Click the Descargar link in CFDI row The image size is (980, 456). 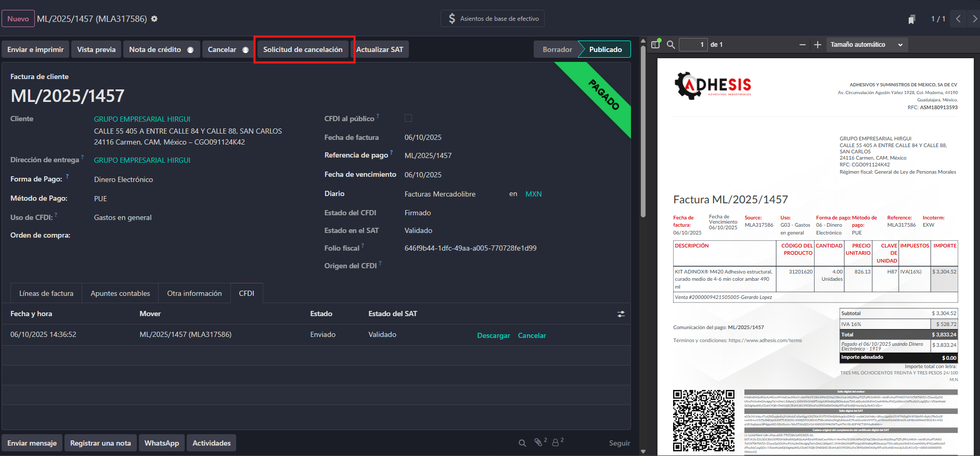(x=493, y=335)
